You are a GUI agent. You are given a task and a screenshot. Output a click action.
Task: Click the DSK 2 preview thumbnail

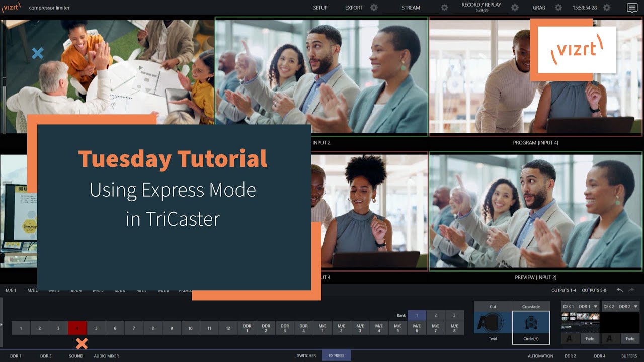pyautogui.click(x=620, y=322)
